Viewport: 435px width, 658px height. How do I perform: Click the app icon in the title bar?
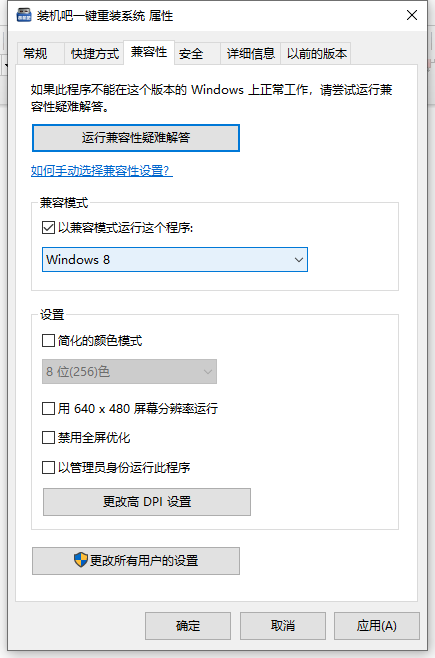[24, 15]
